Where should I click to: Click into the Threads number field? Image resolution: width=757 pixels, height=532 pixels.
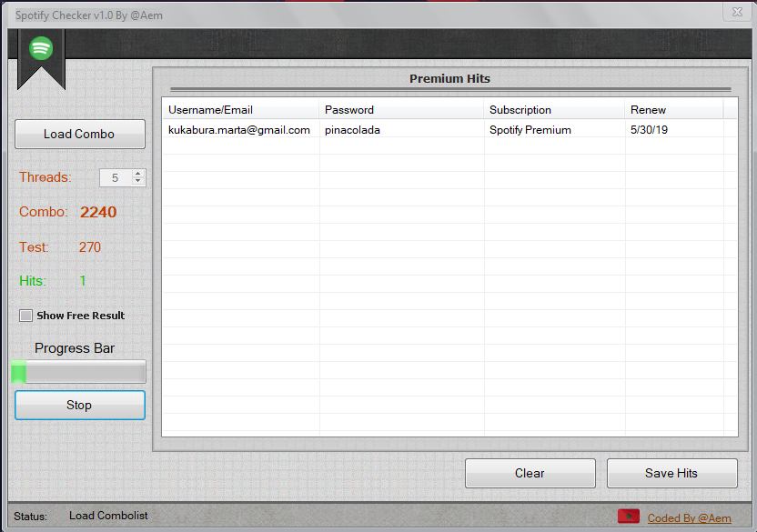click(x=116, y=177)
